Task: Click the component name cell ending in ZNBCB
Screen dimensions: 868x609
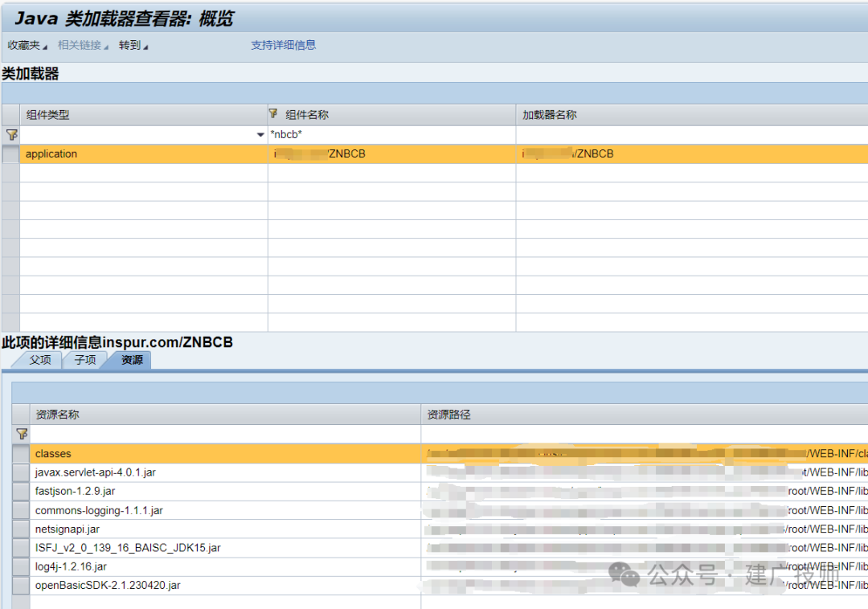Action: (x=392, y=153)
